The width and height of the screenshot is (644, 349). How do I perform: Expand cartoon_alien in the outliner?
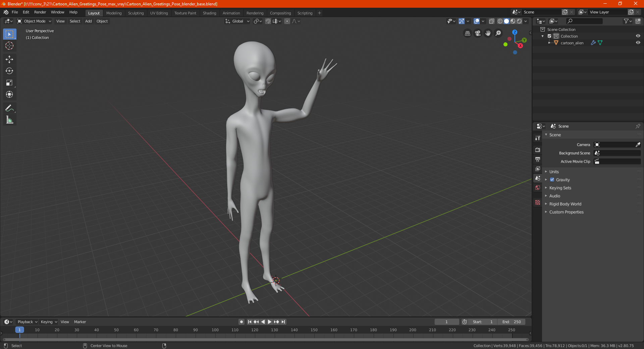tap(549, 43)
